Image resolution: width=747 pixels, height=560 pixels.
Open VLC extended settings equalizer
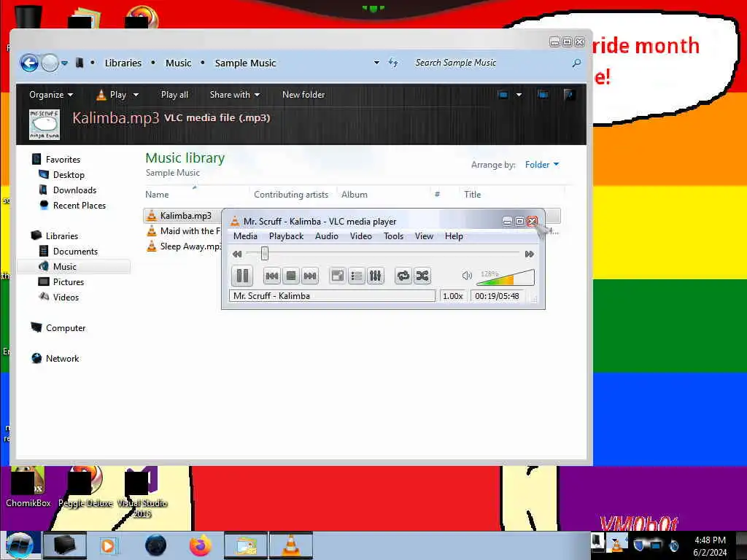click(x=376, y=276)
